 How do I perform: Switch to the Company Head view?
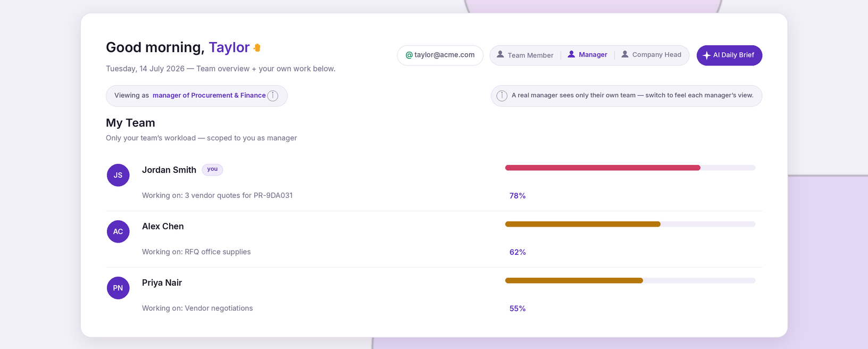[652, 55]
